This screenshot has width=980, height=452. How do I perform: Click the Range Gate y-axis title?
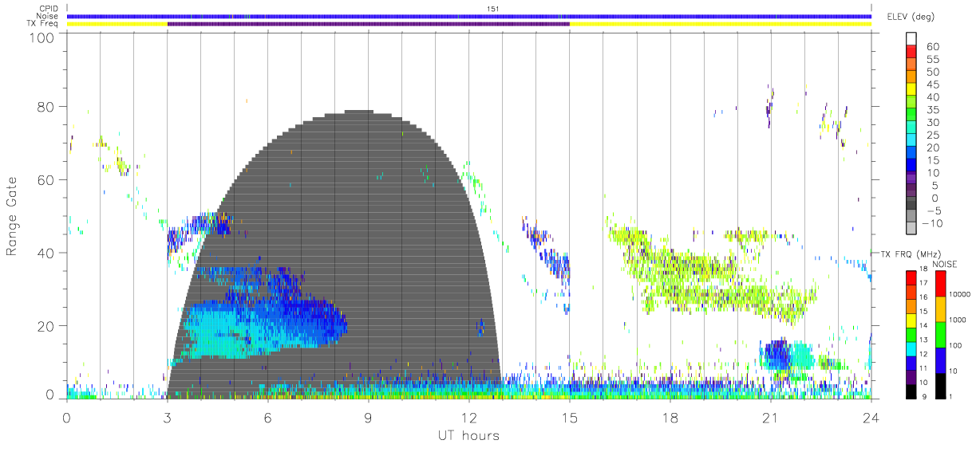[13, 217]
